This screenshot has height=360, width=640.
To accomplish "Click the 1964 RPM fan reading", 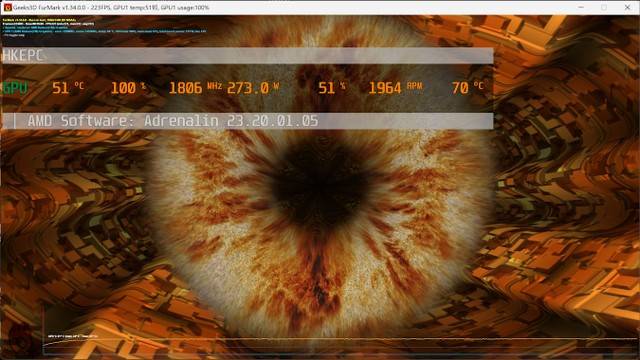I will click(x=395, y=88).
